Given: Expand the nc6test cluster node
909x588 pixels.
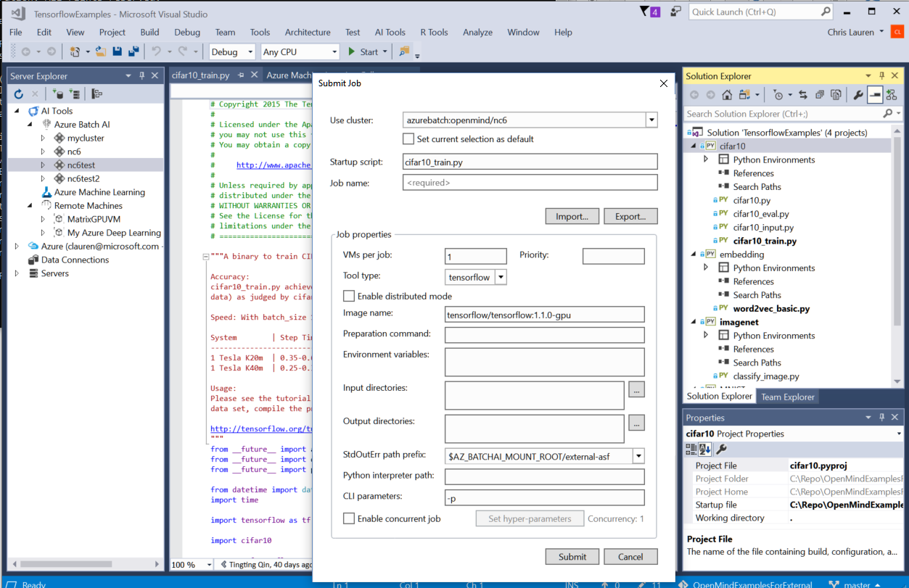Looking at the screenshot, I should pyautogui.click(x=44, y=165).
